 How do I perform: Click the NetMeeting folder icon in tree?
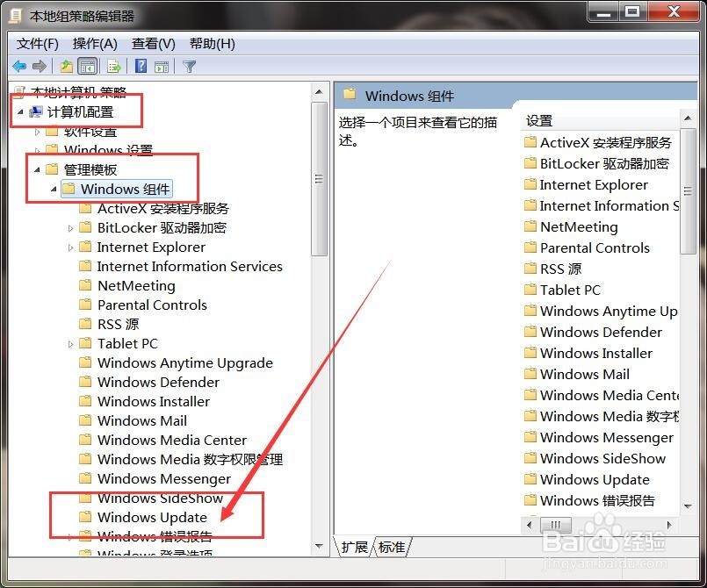click(x=85, y=285)
